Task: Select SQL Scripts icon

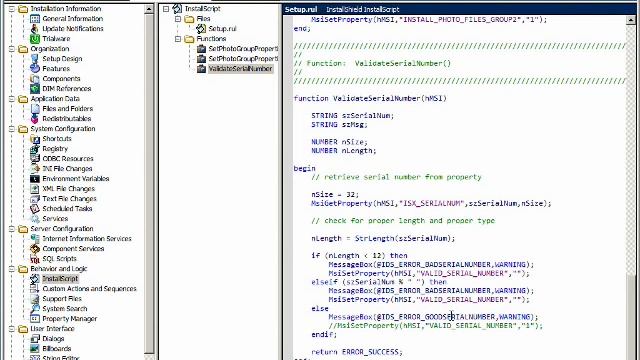Action: [35, 258]
